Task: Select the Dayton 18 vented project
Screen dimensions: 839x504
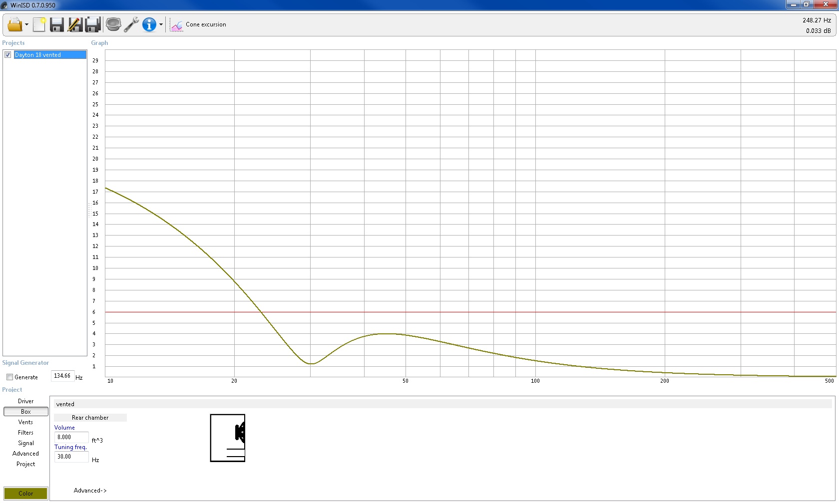Action: pos(50,55)
